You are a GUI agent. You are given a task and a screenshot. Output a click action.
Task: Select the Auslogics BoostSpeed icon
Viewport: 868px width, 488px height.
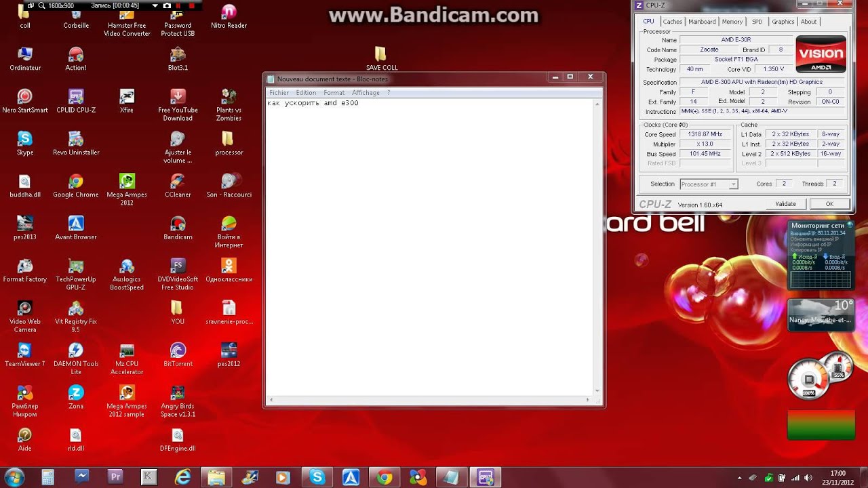coord(127,274)
